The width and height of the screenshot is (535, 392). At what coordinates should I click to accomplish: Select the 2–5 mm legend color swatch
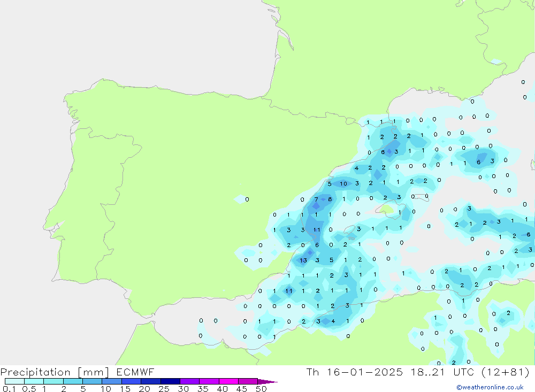click(x=73, y=381)
